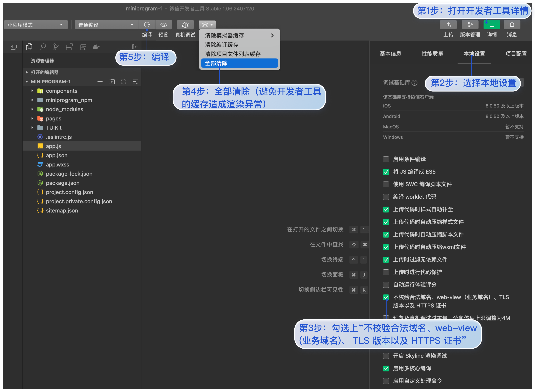The image size is (535, 392).
Task: Click the debug library help question icon
Action: click(414, 83)
